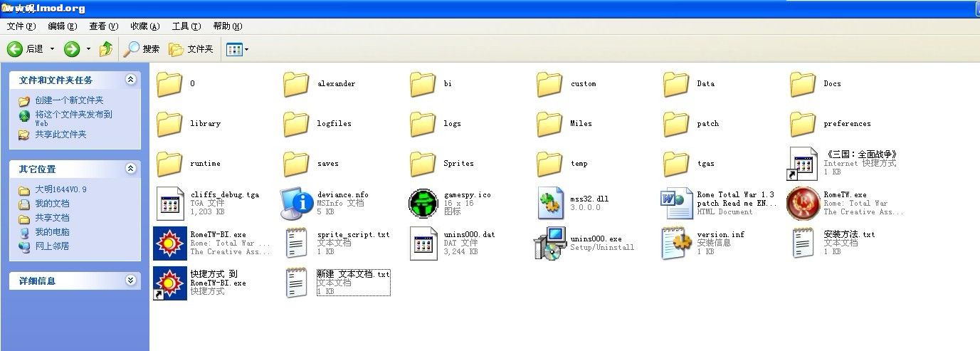Open the RomeTW.exe game icon
The width and height of the screenshot is (980, 351).
(x=804, y=204)
